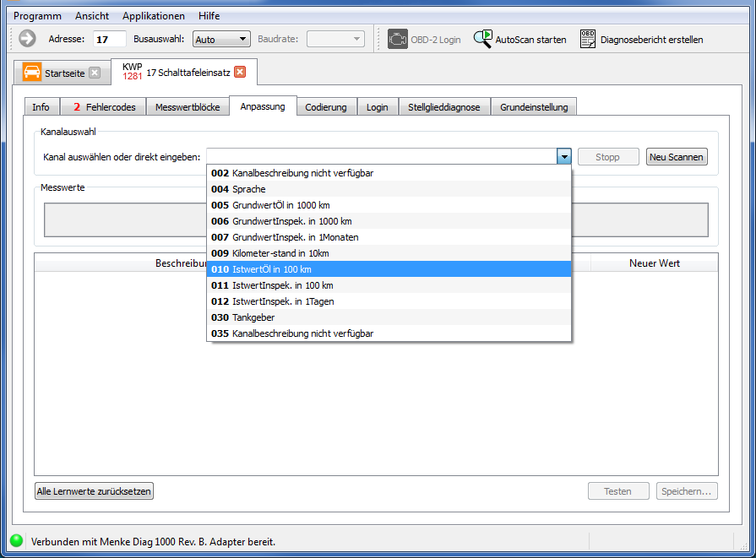The height and width of the screenshot is (558, 756).
Task: Click the gray arrow go icon
Action: [27, 39]
